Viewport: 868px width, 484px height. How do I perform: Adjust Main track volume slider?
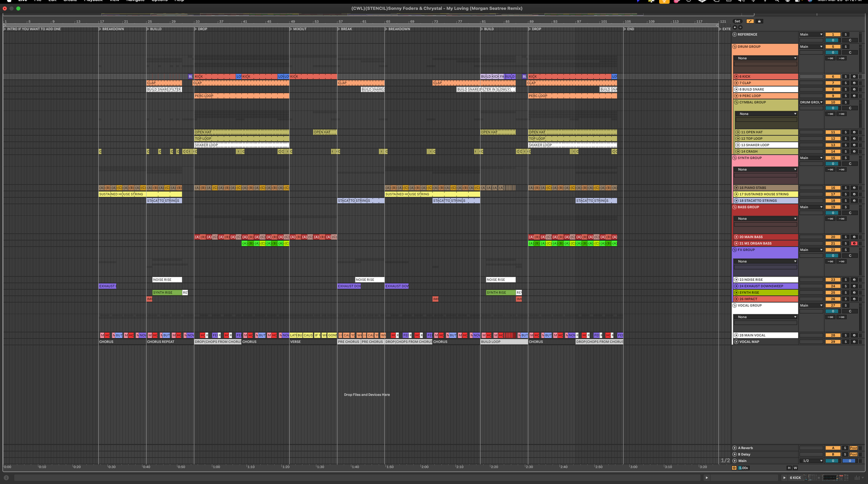coord(833,461)
